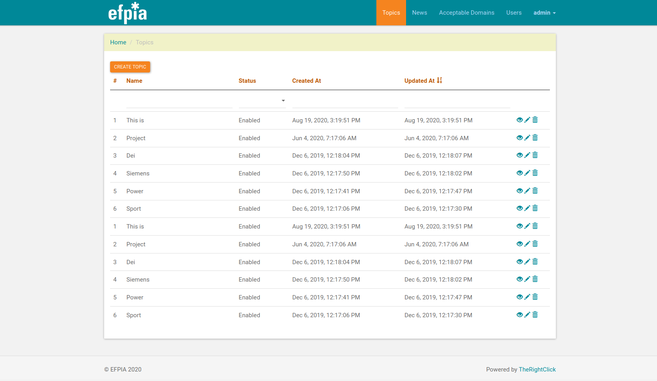Delete the second 'This is' topic with trash icon
Screen dimensions: 657x381
point(535,226)
